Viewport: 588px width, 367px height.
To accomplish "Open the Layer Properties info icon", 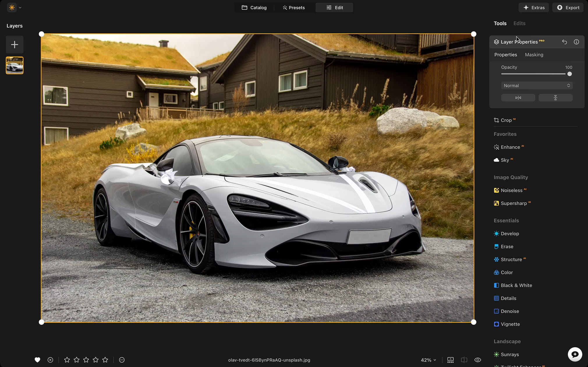I will pos(576,42).
